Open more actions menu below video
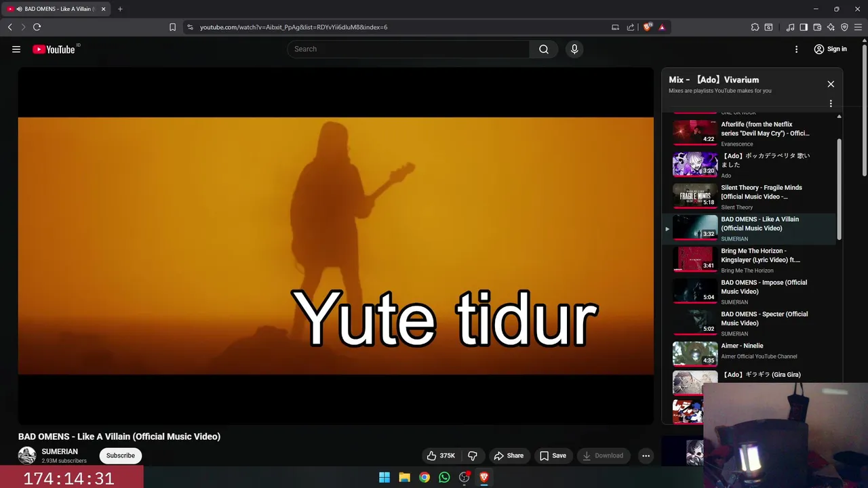Viewport: 868px width, 488px height. click(646, 455)
